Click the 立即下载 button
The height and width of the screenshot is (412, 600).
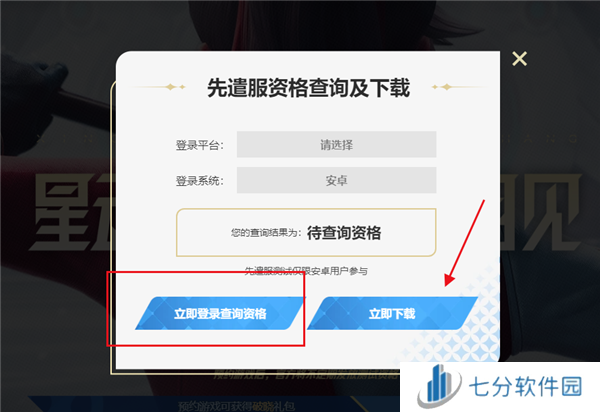coord(392,313)
